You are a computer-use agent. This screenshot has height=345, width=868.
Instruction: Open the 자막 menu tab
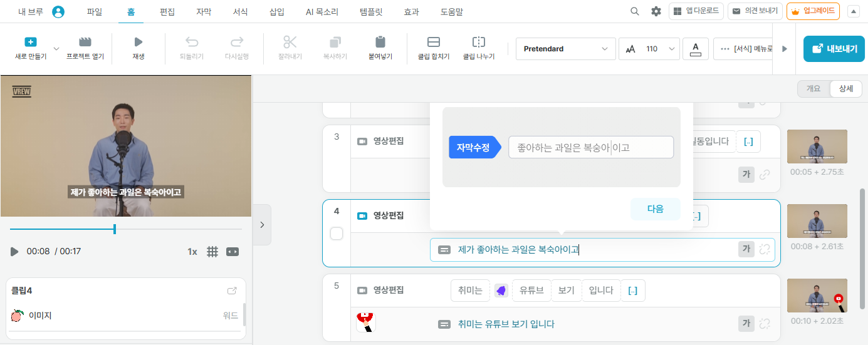pyautogui.click(x=204, y=12)
